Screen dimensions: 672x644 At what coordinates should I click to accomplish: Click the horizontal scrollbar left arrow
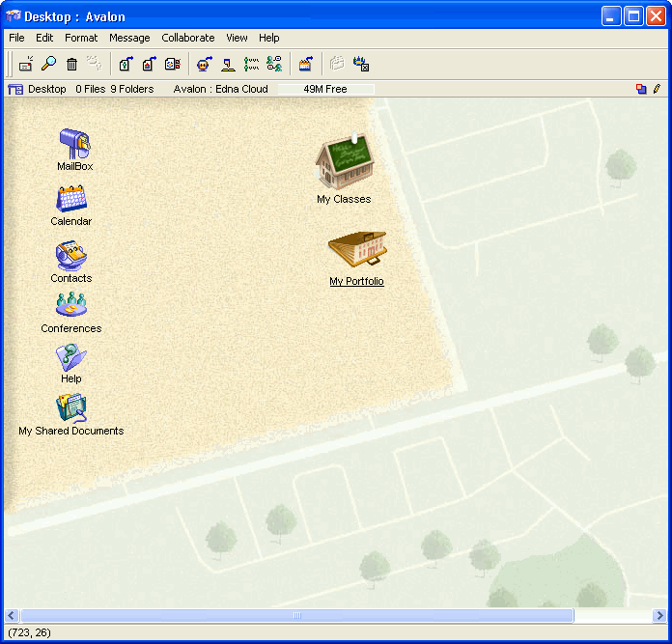coord(12,615)
